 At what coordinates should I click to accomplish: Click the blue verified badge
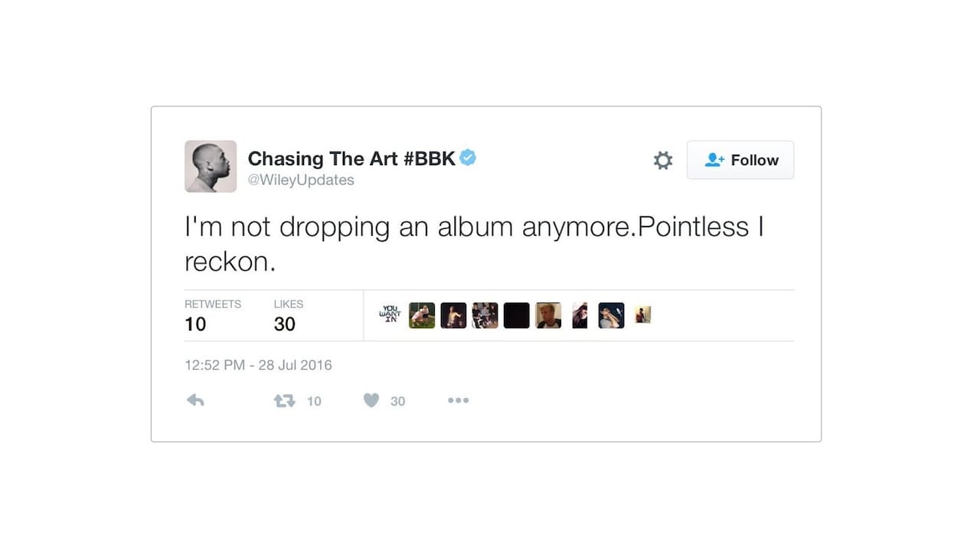[468, 158]
